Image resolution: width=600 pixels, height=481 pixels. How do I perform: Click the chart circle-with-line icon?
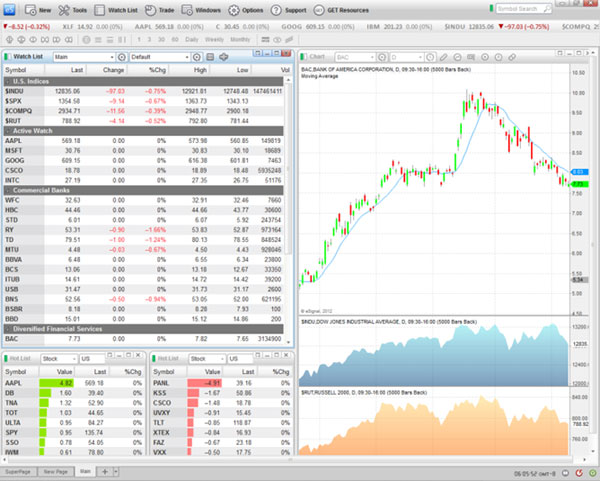tap(457, 57)
